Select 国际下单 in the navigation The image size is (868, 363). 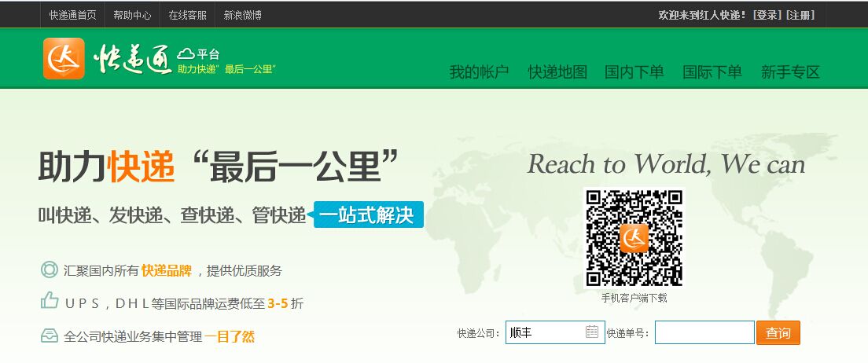click(712, 72)
